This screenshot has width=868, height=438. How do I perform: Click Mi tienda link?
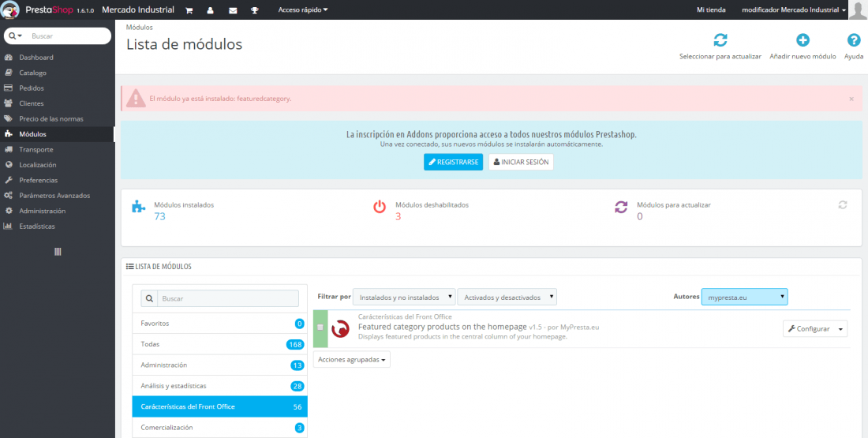(x=711, y=10)
